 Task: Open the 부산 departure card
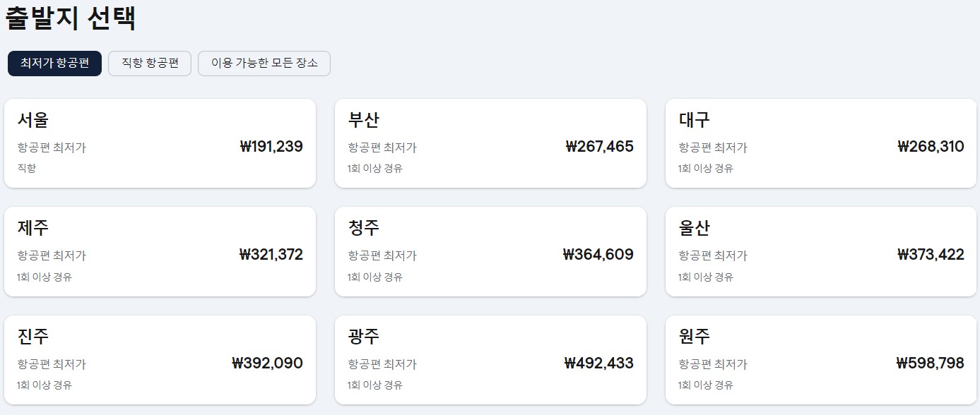click(490, 143)
